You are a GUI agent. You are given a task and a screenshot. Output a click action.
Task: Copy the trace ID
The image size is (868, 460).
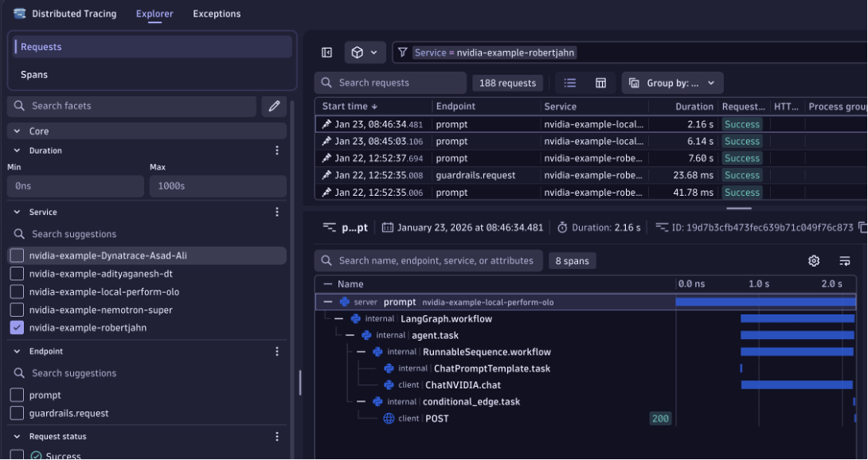coord(862,228)
